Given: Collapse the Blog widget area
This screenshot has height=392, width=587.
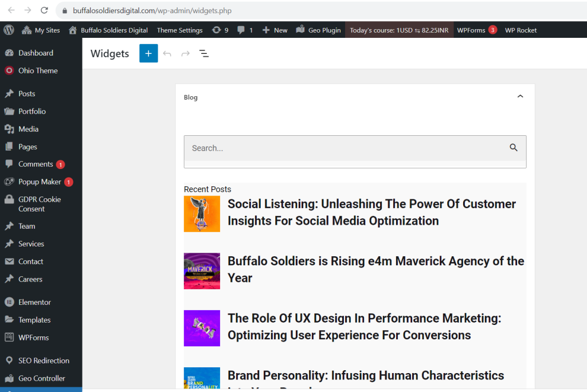Looking at the screenshot, I should (x=520, y=97).
